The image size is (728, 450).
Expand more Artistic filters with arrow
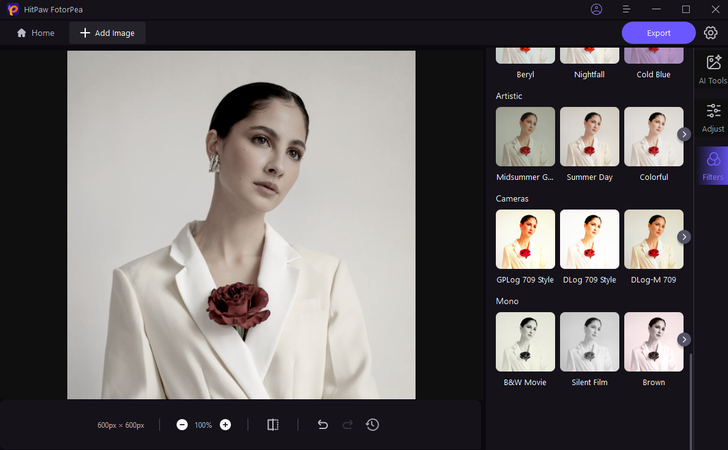click(x=684, y=134)
